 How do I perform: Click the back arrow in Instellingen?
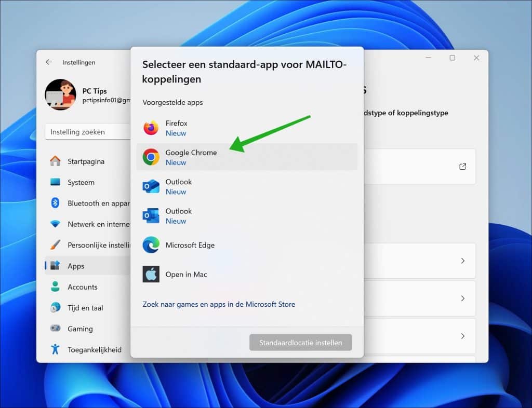click(49, 62)
